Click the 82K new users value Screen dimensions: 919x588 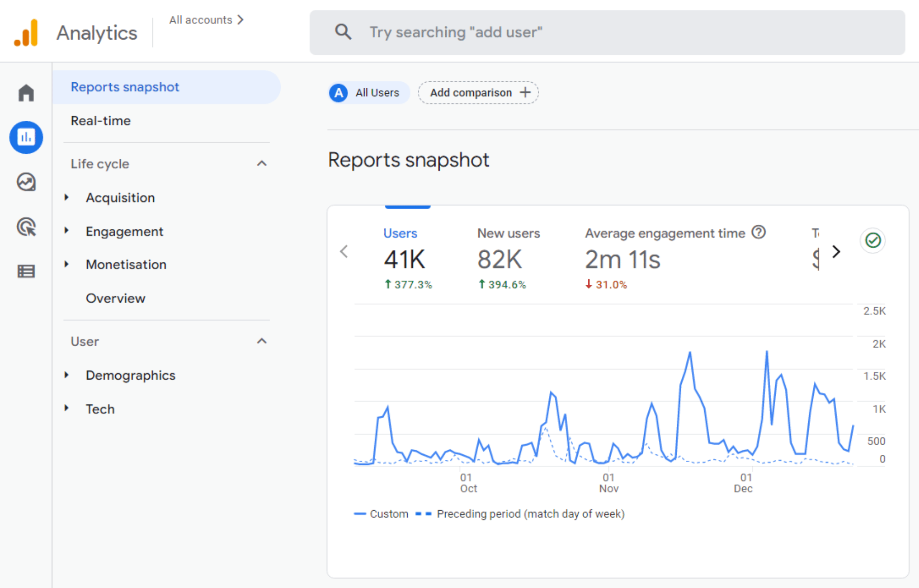pyautogui.click(x=500, y=259)
